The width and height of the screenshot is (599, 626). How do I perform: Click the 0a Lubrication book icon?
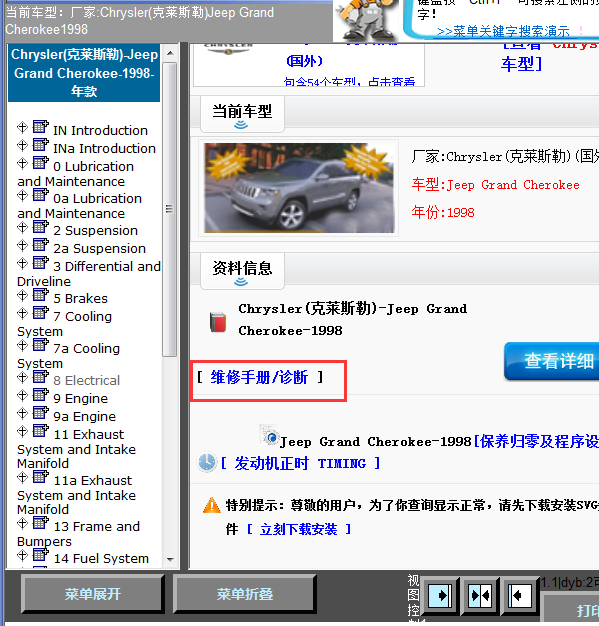[40, 194]
